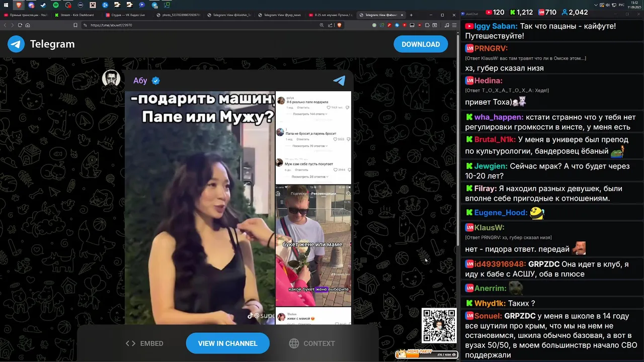The width and height of the screenshot is (644, 362).
Task: Open the Windows Start menu
Action: pos(6,5)
